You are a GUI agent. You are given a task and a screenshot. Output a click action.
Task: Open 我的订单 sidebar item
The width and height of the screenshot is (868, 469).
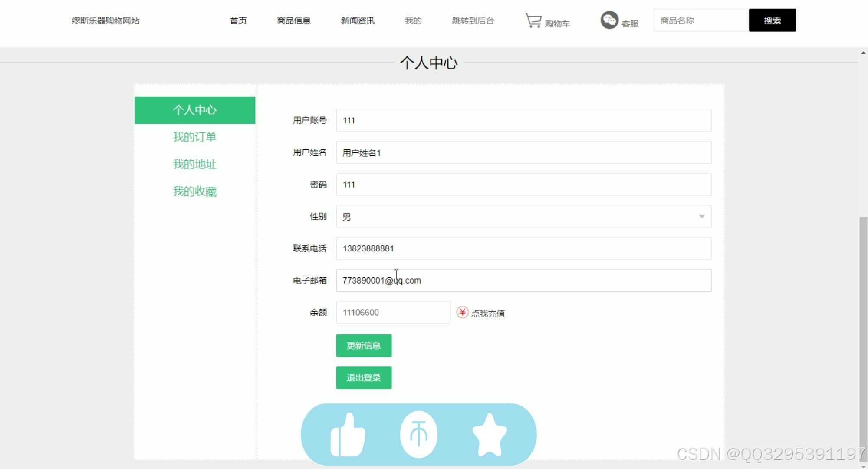195,137
